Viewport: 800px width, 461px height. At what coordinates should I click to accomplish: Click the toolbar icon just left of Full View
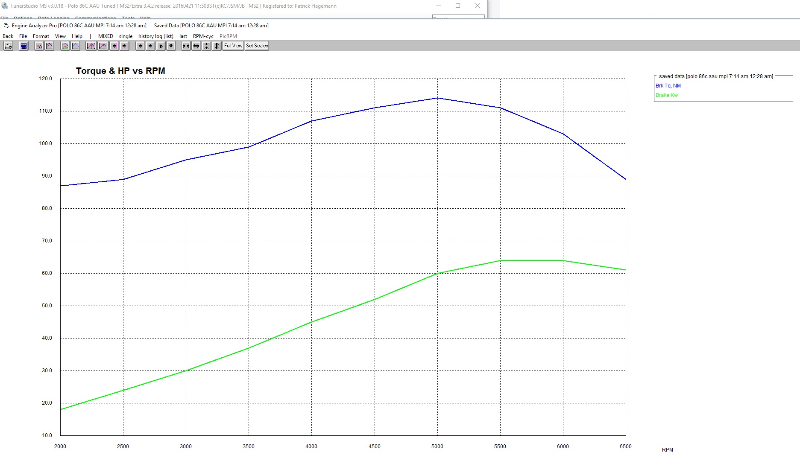click(216, 46)
